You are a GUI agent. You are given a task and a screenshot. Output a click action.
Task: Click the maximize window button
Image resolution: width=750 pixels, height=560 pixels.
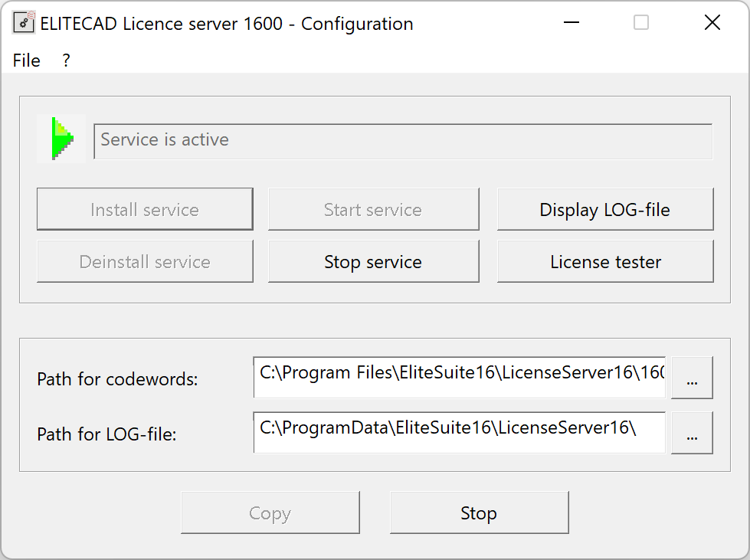point(641,23)
